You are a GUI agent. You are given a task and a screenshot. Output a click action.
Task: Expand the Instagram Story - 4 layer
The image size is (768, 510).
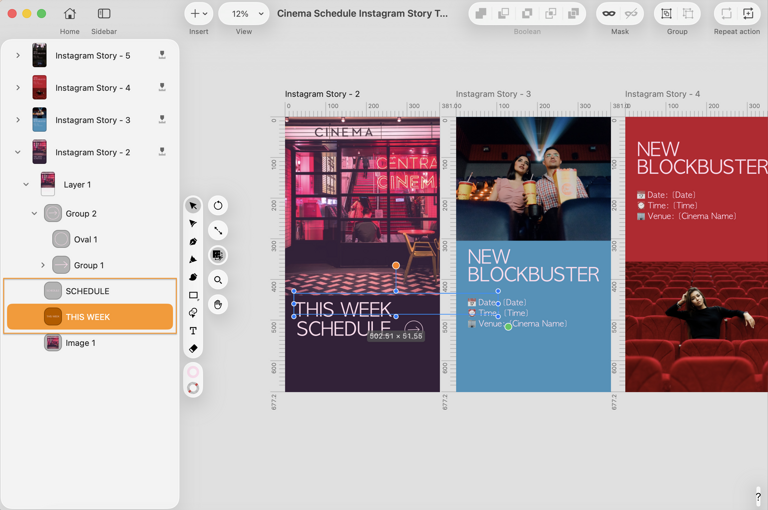pyautogui.click(x=18, y=88)
